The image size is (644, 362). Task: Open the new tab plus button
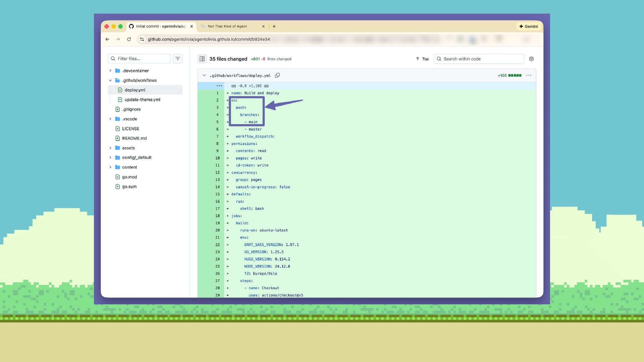click(274, 26)
